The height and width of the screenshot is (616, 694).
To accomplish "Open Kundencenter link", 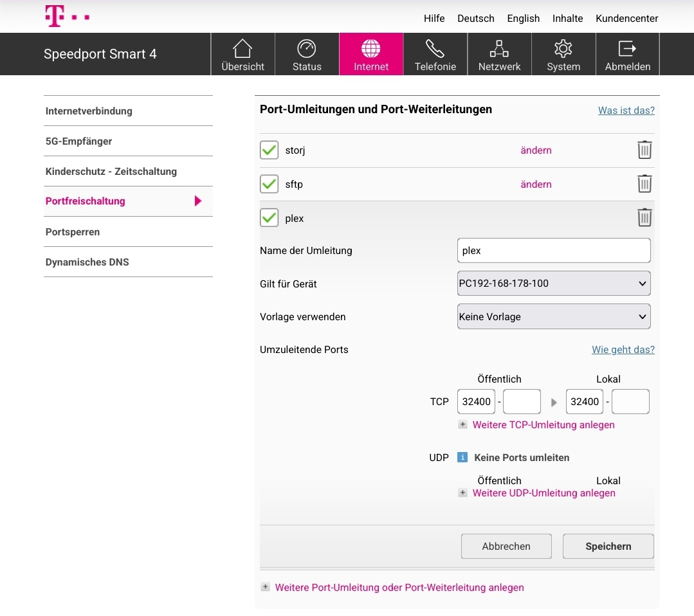I will pyautogui.click(x=626, y=19).
